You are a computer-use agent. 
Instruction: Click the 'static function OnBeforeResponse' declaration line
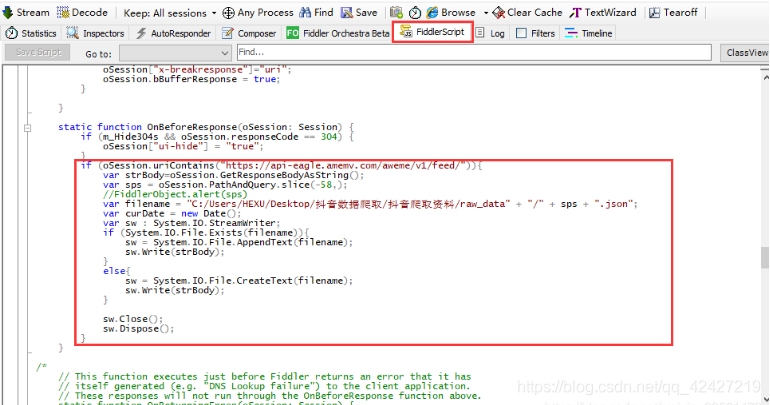(x=206, y=127)
